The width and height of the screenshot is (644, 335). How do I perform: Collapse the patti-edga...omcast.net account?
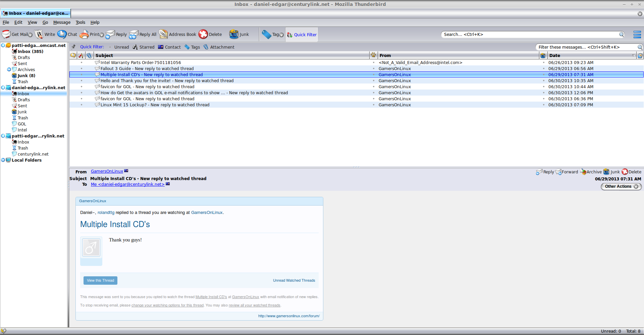pyautogui.click(x=3, y=45)
